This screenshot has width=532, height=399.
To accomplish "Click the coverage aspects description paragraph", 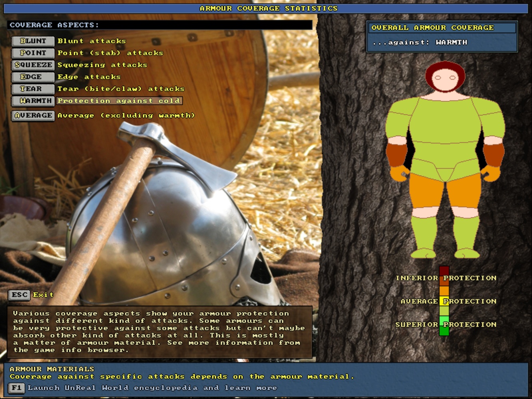I will point(159,332).
